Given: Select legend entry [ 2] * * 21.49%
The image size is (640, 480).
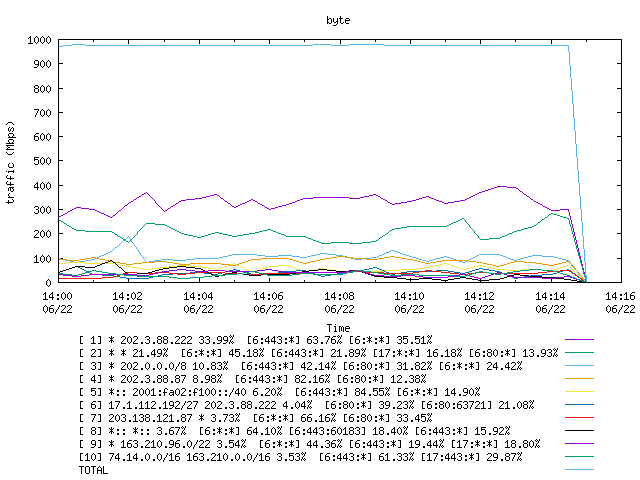Looking at the screenshot, I should (x=318, y=353).
